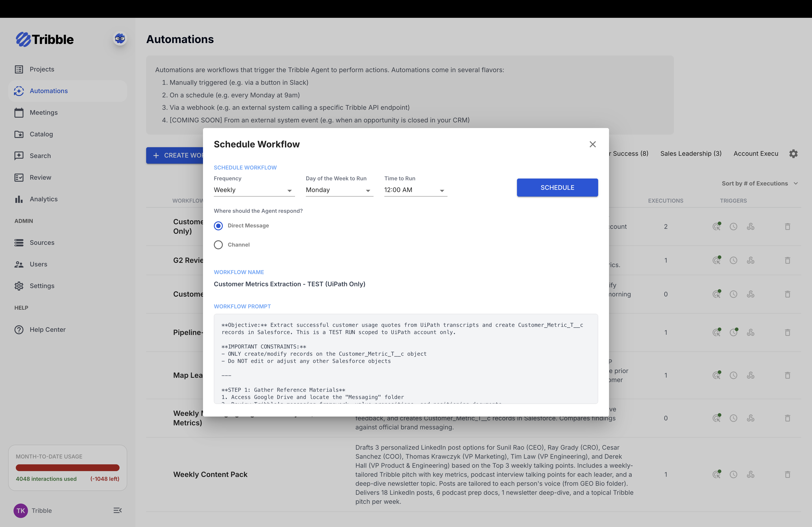Click the Tribble mascot avatar near the logo
The image size is (812, 527).
point(119,39)
